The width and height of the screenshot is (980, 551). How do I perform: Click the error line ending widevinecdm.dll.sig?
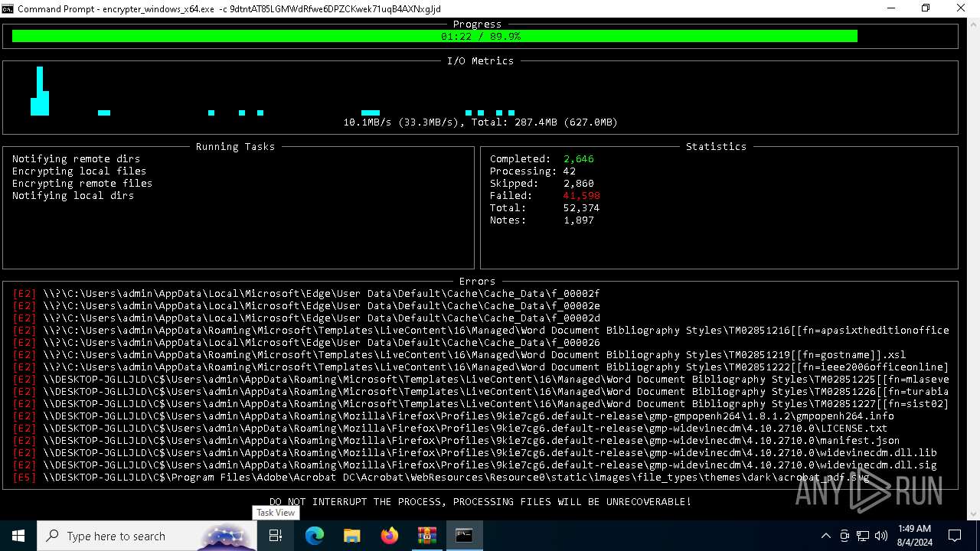coord(475,465)
